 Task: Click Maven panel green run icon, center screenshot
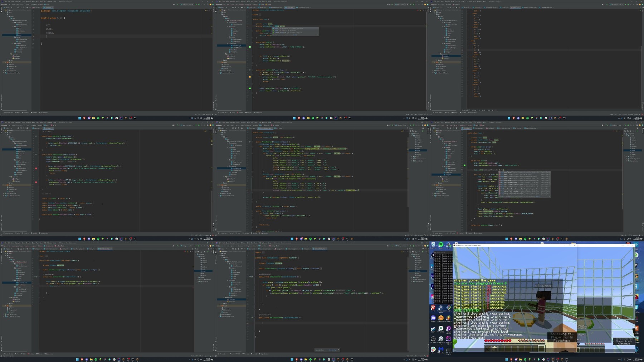tap(423, 131)
